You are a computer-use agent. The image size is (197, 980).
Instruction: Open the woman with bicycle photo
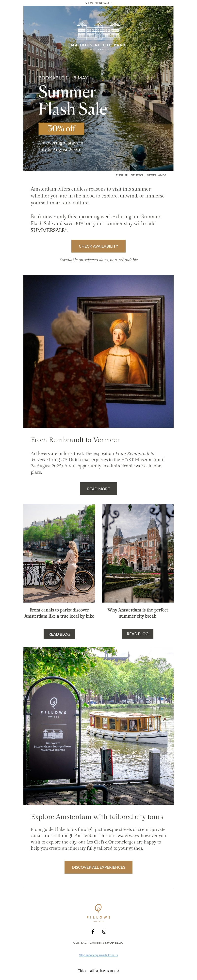tap(59, 553)
